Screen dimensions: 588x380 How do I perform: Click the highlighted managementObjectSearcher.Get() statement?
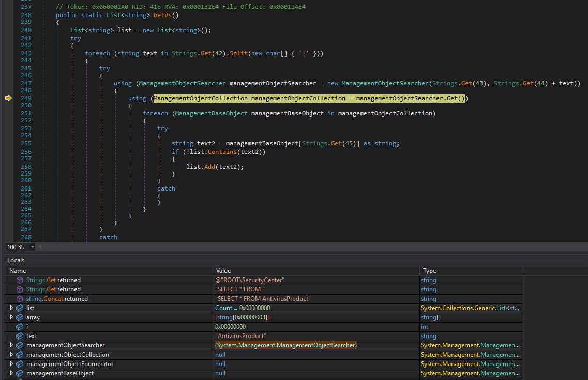click(309, 98)
